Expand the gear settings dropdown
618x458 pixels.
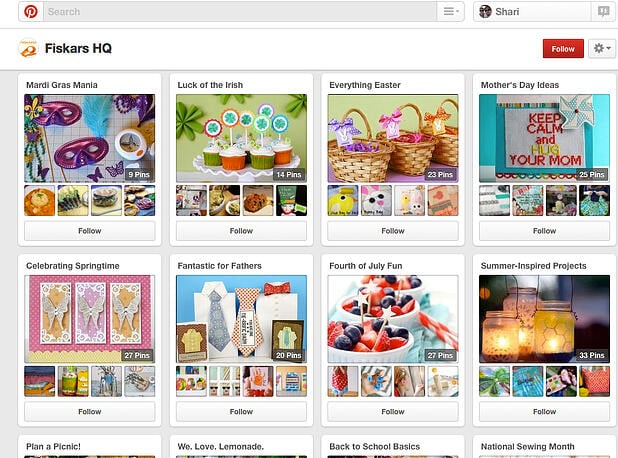coord(602,48)
